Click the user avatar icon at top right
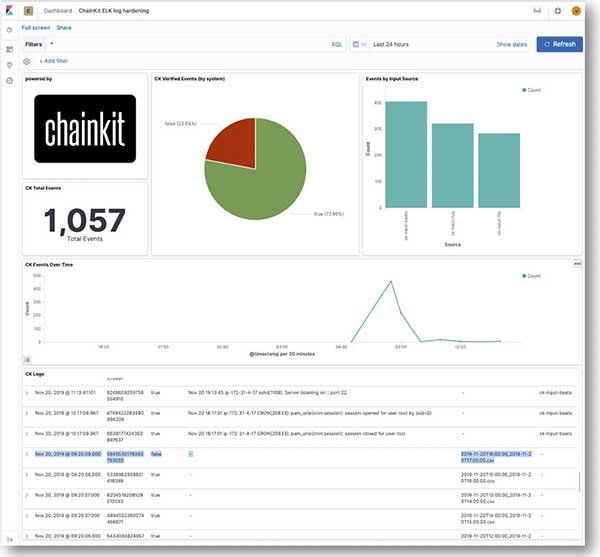600x557 pixels. pyautogui.click(x=577, y=11)
